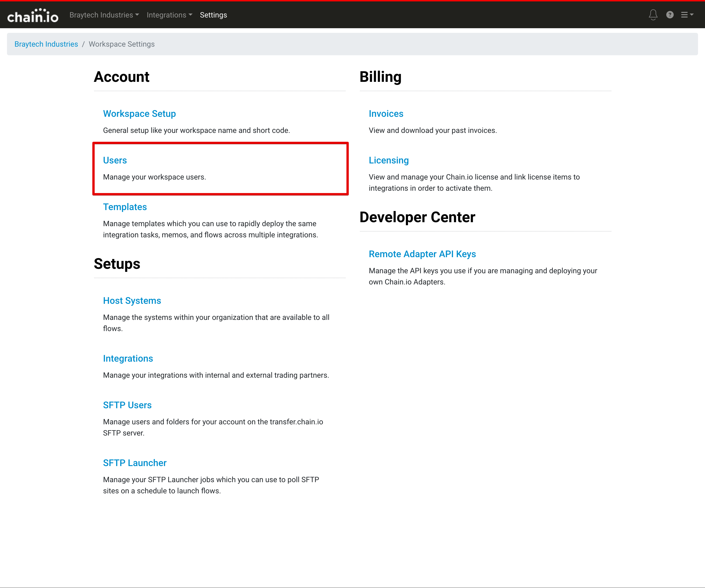
Task: Open Remote Adapter API Keys
Action: pyautogui.click(x=422, y=254)
